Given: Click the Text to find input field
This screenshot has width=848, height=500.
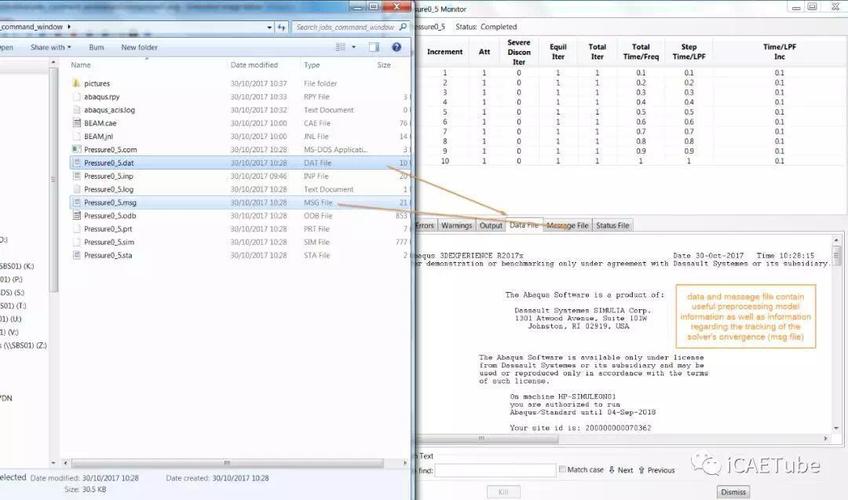Looking at the screenshot, I should coord(494,470).
